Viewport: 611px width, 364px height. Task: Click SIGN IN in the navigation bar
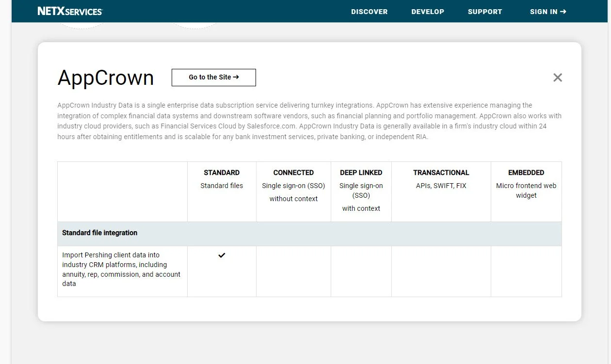tap(544, 12)
